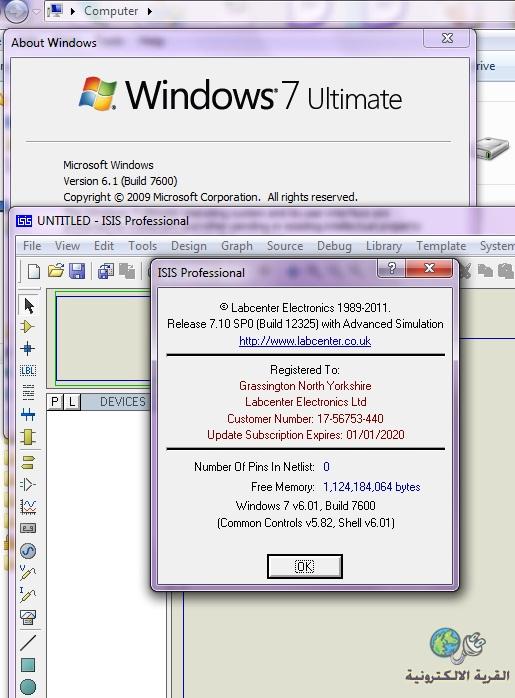Image resolution: width=515 pixels, height=698 pixels.
Task: Select the 2D Graphics Box tool
Action: point(28,665)
